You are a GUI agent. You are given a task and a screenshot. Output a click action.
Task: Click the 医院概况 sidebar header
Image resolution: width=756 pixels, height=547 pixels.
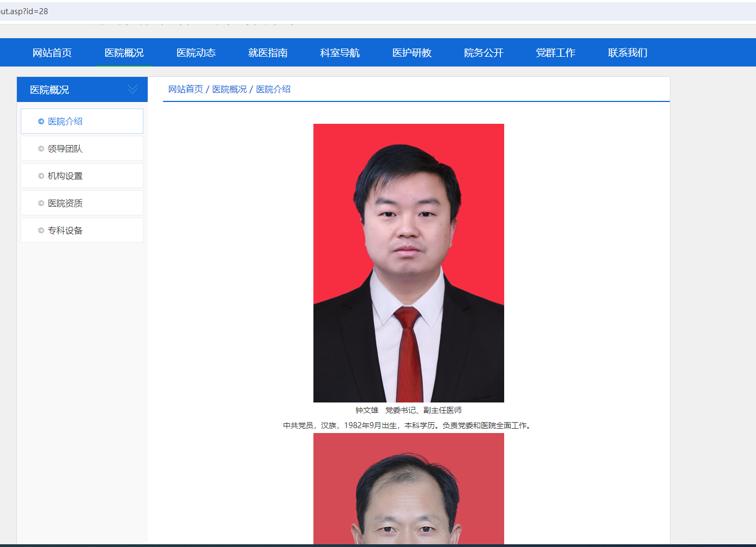[x=82, y=89]
